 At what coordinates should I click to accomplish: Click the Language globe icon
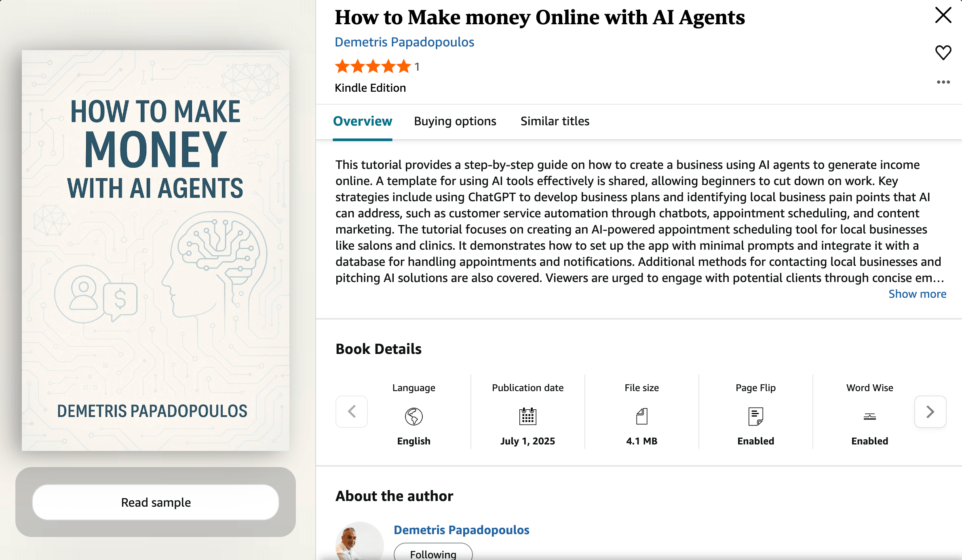pyautogui.click(x=413, y=416)
